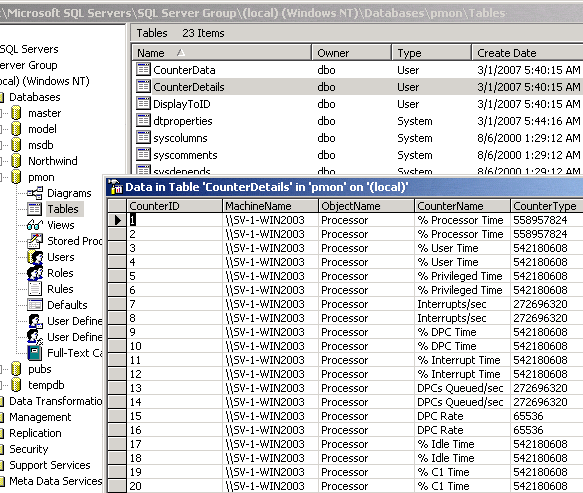Sort tables by Name column header

coord(222,53)
